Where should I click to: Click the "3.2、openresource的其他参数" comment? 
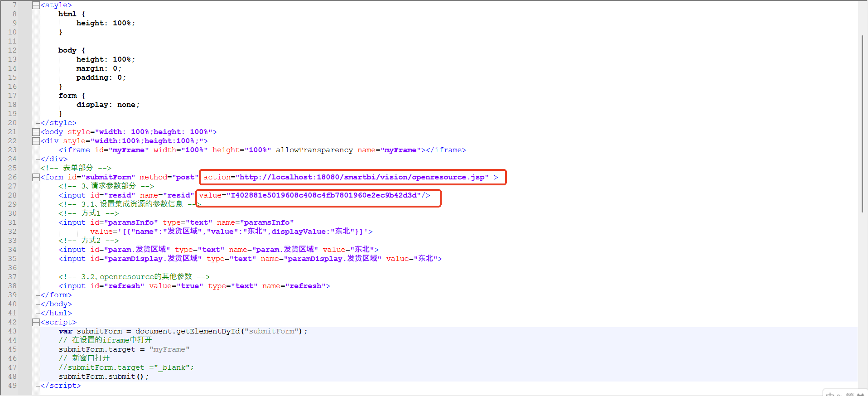[x=134, y=277]
